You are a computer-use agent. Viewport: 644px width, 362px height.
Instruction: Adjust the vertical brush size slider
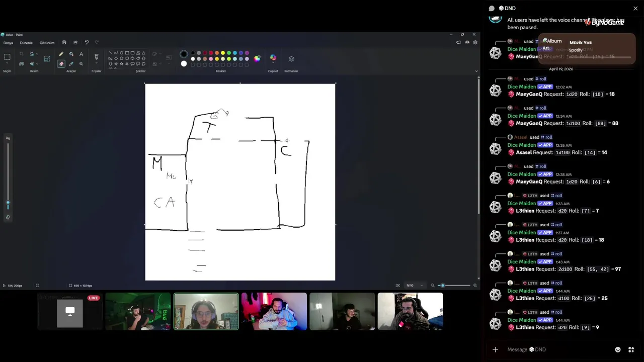[x=8, y=176]
